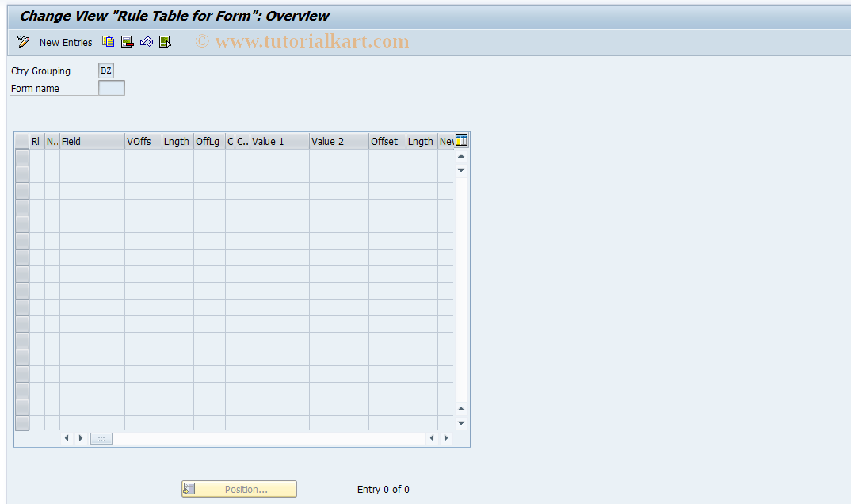Click the Delete entry icon
The height and width of the screenshot is (504, 851).
click(128, 42)
